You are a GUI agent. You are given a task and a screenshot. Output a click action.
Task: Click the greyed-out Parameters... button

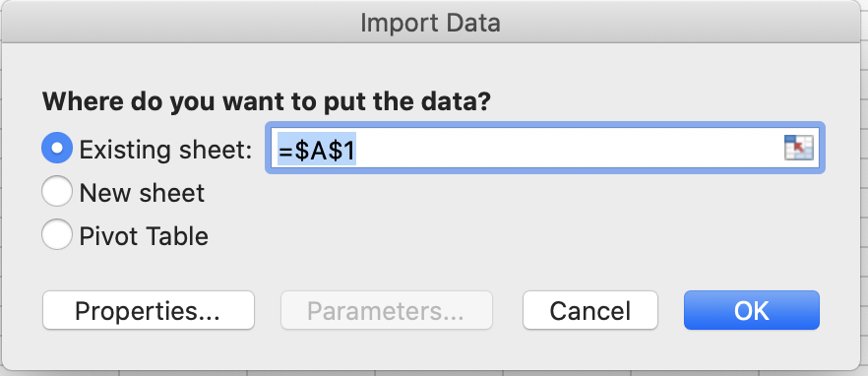[x=387, y=311]
